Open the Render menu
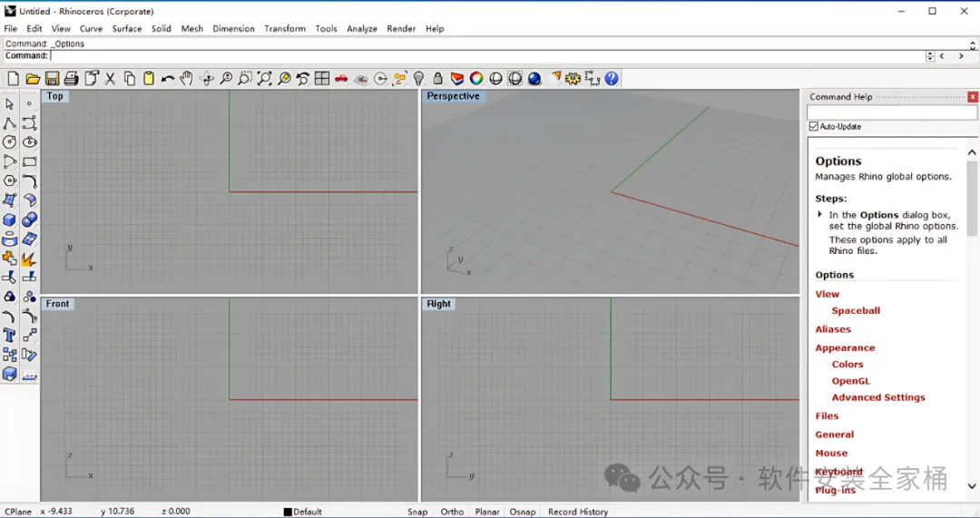The width and height of the screenshot is (980, 518). [401, 29]
